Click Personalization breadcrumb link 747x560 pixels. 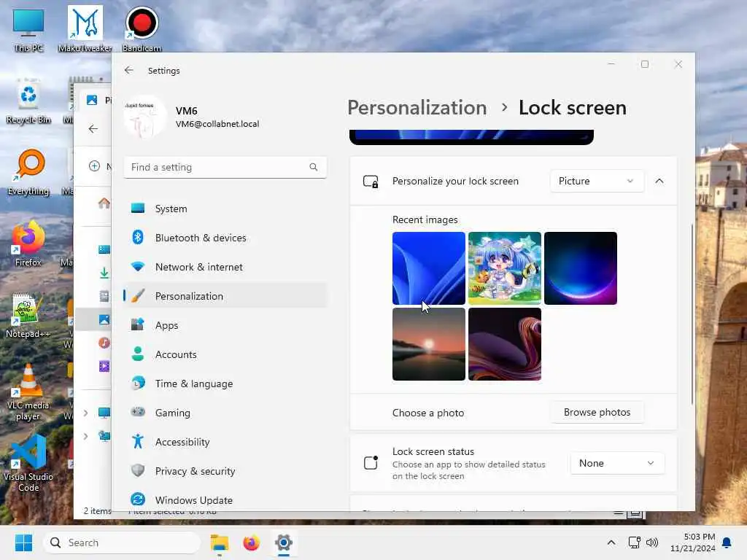417,108
